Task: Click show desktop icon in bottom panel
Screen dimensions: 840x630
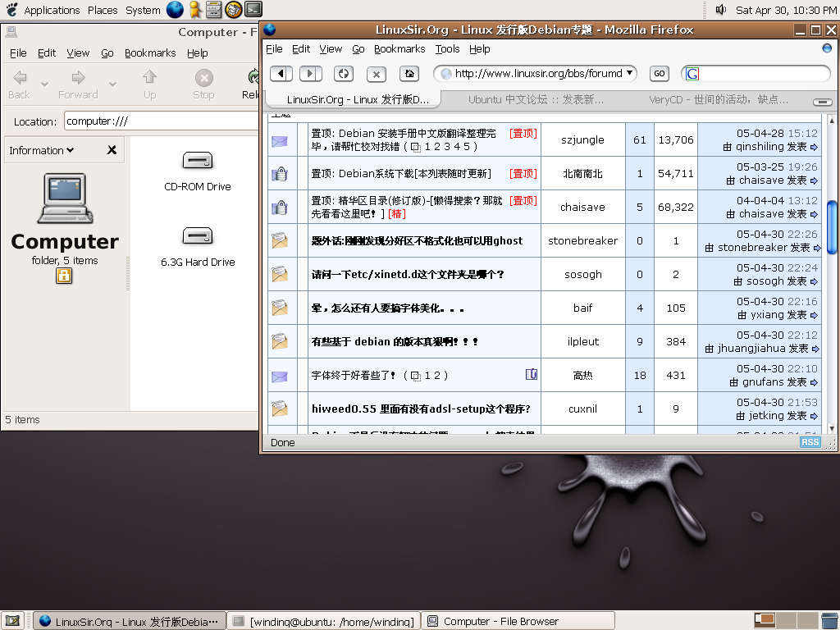Action: 12,621
